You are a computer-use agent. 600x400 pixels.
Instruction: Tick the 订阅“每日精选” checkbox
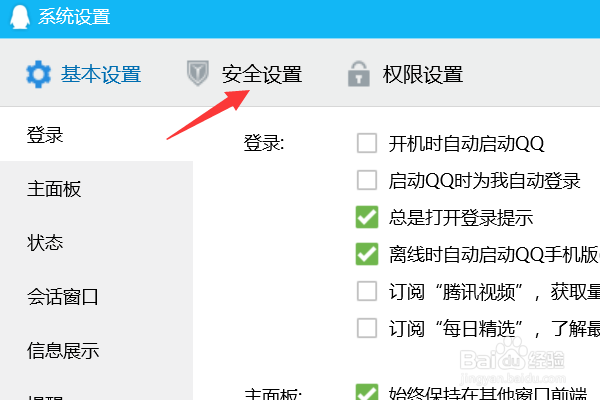click(367, 328)
